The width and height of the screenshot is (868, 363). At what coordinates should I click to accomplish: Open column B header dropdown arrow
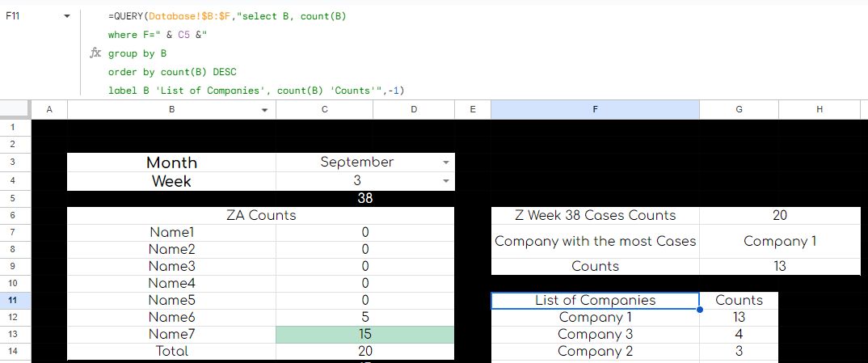click(x=264, y=110)
